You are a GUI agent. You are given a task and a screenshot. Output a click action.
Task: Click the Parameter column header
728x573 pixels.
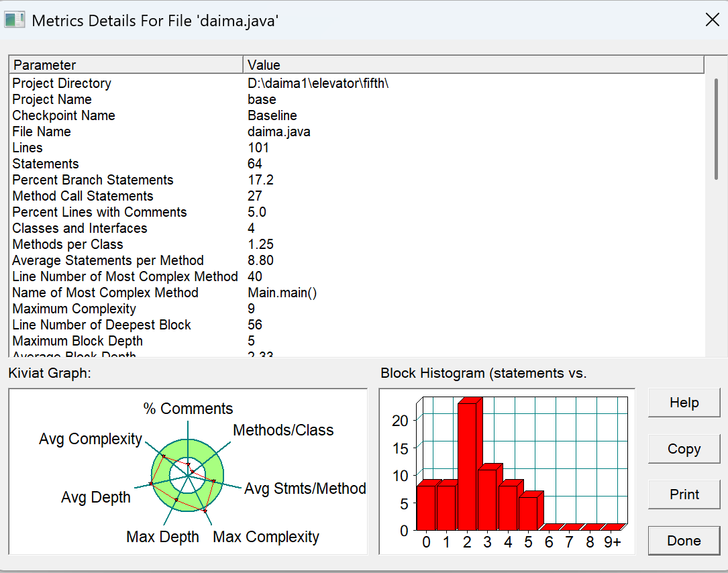point(126,65)
